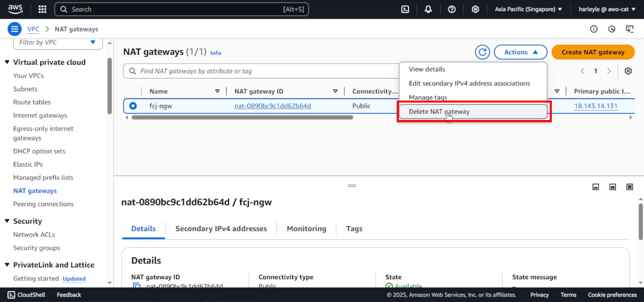Choose Manage tags from Actions menu
Image resolution: width=644 pixels, height=302 pixels.
point(473,97)
